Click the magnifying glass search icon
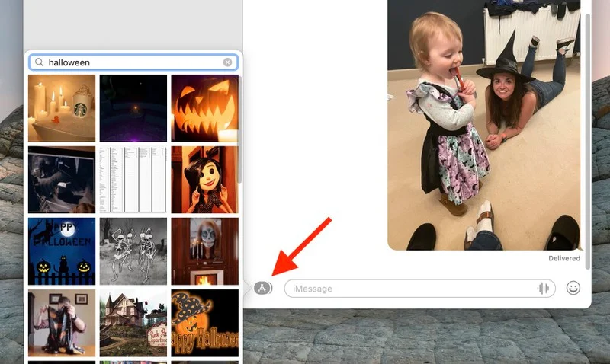The image size is (610, 364). click(39, 62)
